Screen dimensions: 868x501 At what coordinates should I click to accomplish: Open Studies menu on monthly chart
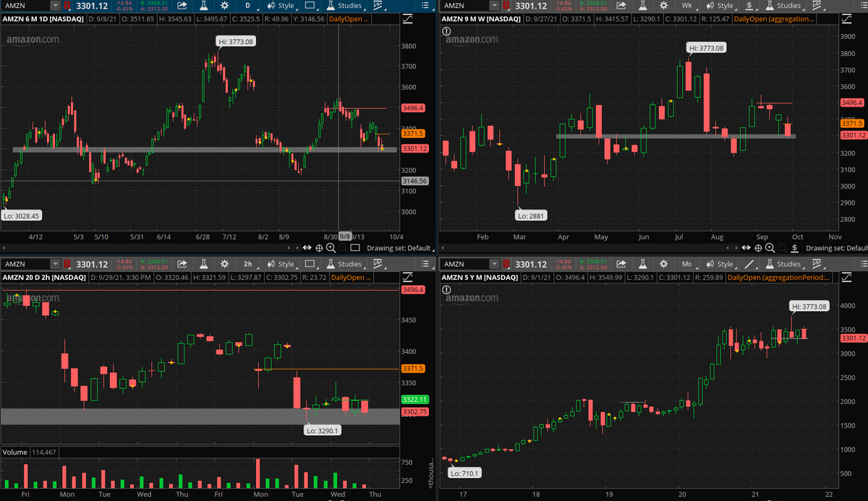coord(784,264)
